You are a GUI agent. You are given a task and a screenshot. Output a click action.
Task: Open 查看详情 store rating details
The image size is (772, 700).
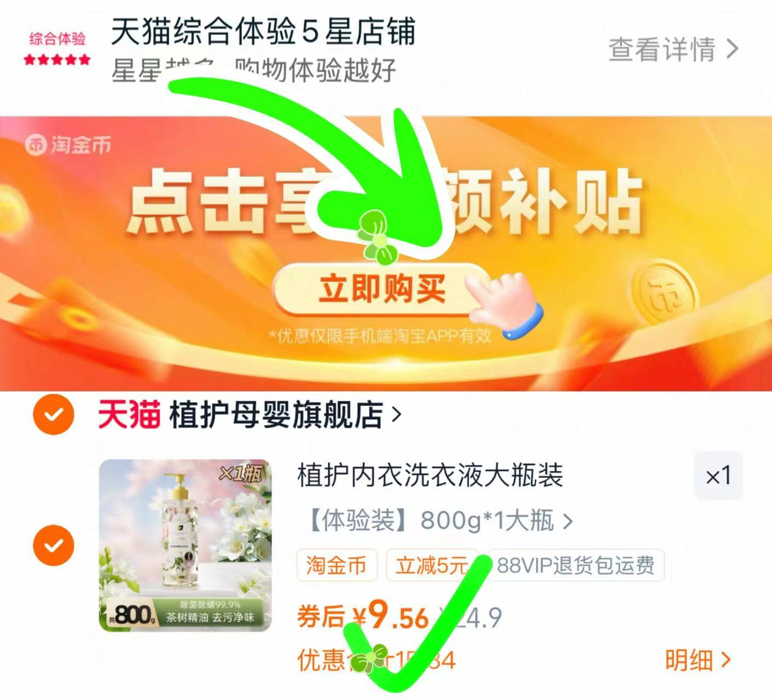pos(674,49)
